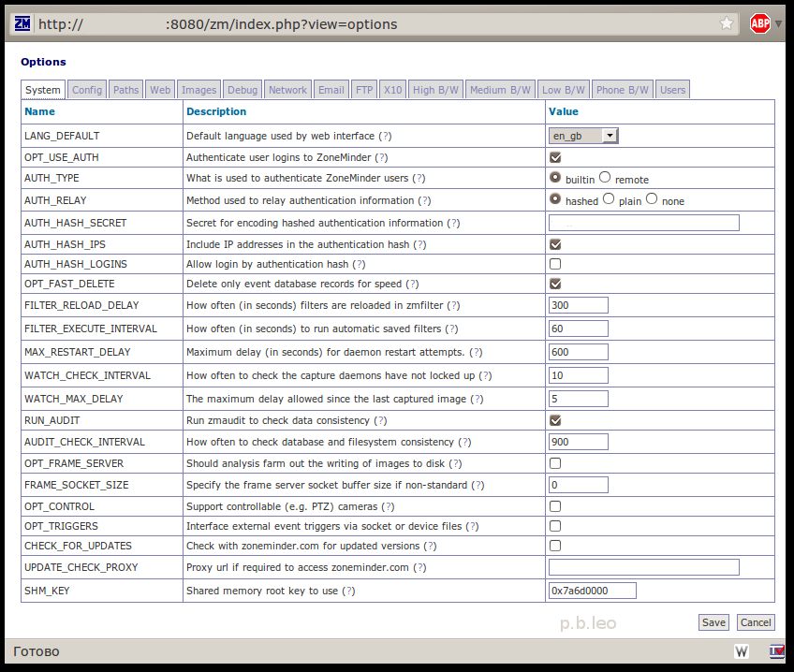Viewport: 794px width, 672px height.
Task: Switch to the High B/W tab
Action: pos(435,90)
